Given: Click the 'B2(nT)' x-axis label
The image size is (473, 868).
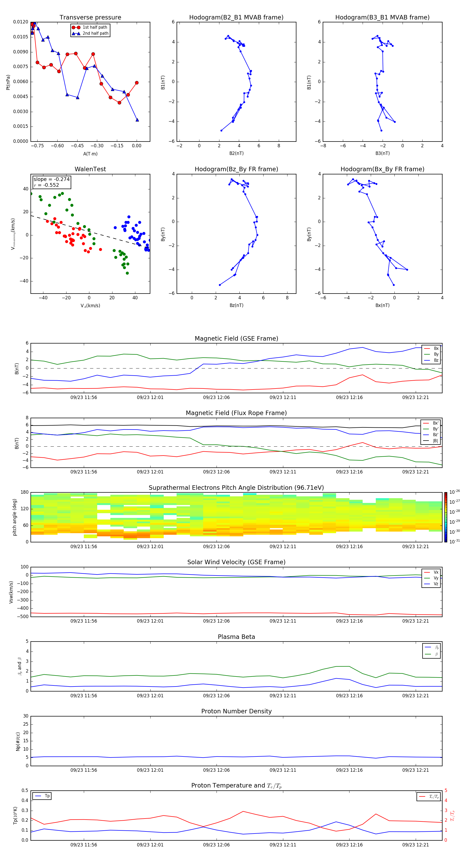Looking at the screenshot, I should tap(236, 153).
